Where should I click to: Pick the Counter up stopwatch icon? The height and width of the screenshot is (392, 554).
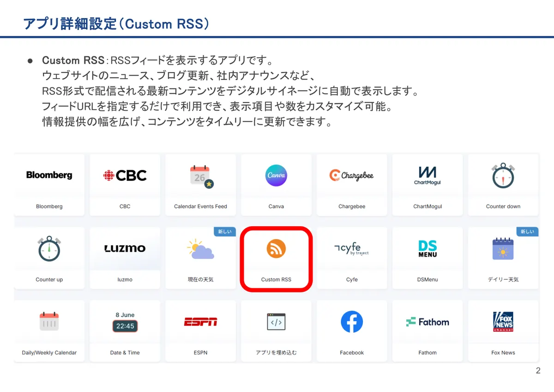[49, 248]
